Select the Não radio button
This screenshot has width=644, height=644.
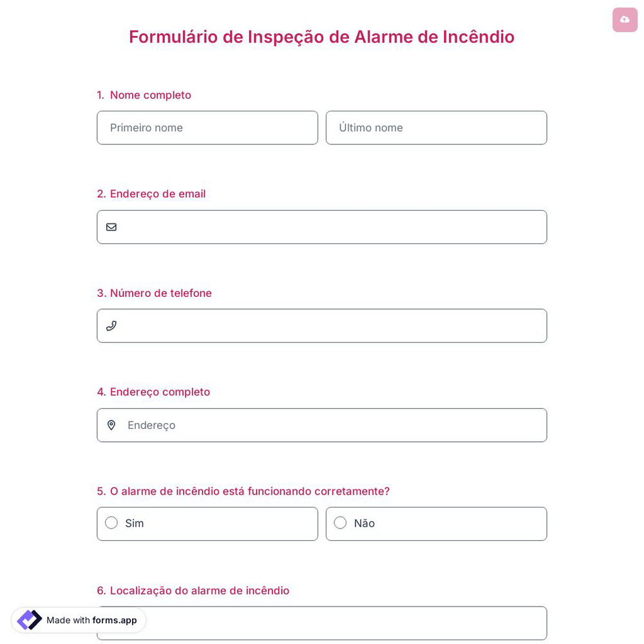click(x=340, y=523)
